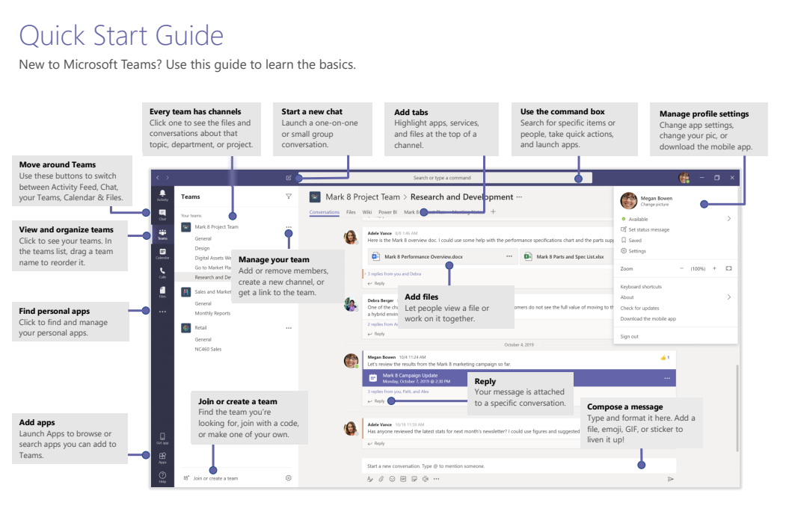
Task: Open more options for the Retail team
Action: click(x=289, y=328)
